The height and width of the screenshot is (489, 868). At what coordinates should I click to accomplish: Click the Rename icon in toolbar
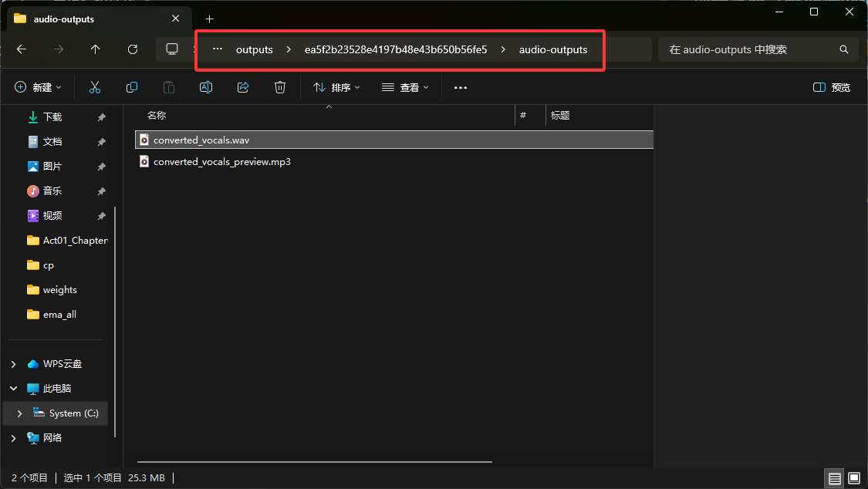(x=206, y=88)
